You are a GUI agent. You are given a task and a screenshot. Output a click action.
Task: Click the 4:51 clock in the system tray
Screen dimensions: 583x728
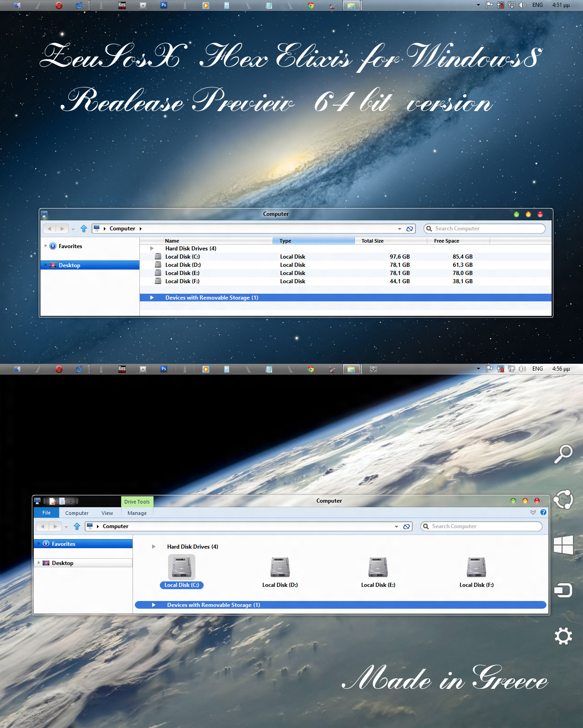[561, 5]
